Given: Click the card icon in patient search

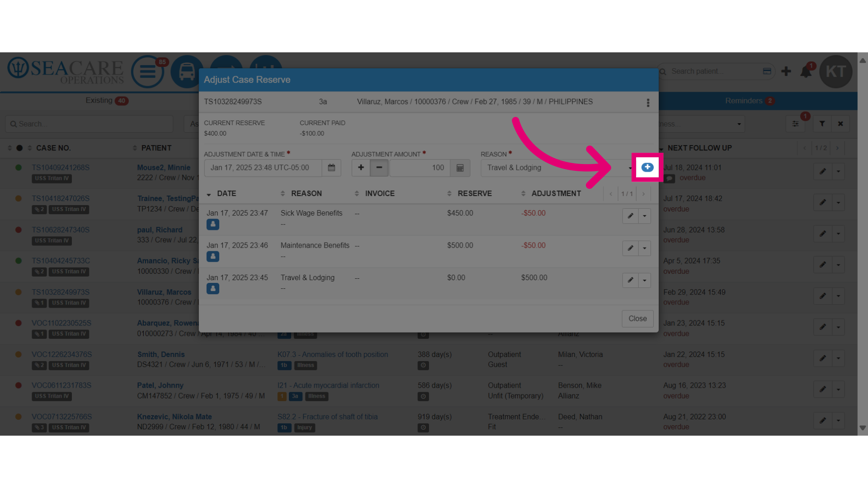Looking at the screenshot, I should [x=767, y=71].
